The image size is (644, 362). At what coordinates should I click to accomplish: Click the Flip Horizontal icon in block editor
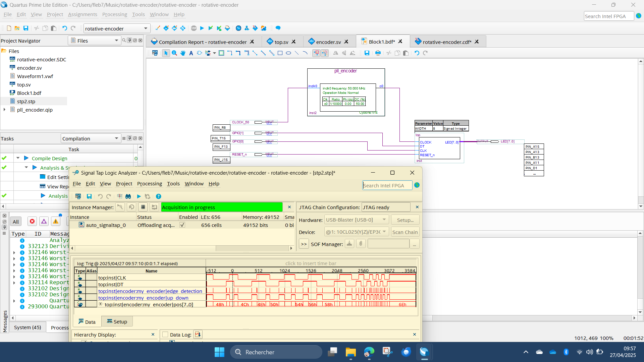(336, 53)
